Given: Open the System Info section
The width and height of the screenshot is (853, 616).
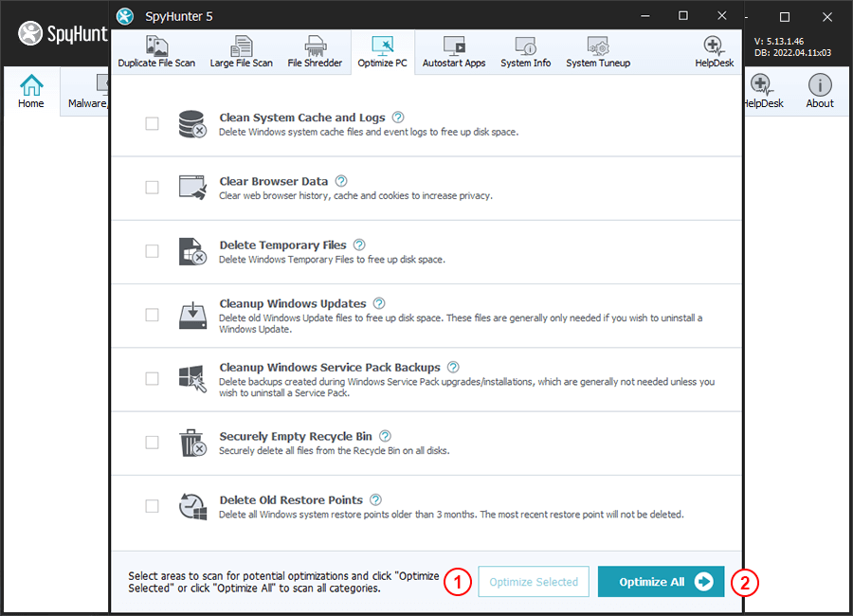Looking at the screenshot, I should click(x=525, y=52).
